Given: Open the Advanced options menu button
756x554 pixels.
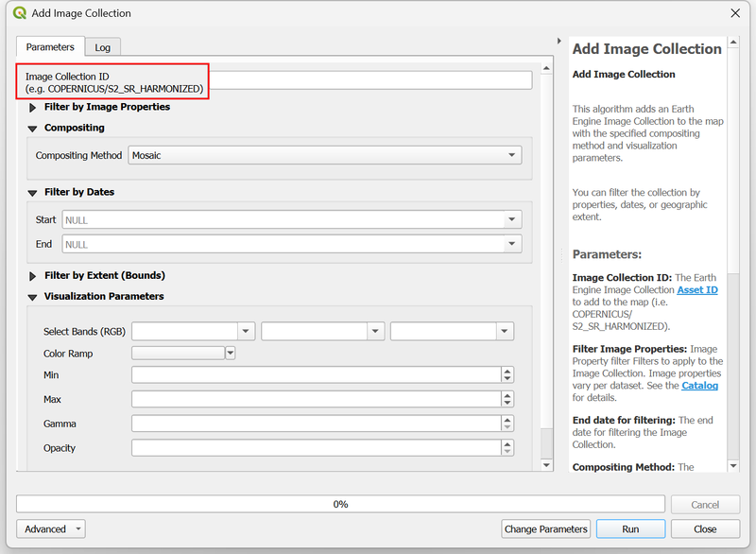Looking at the screenshot, I should [x=51, y=528].
